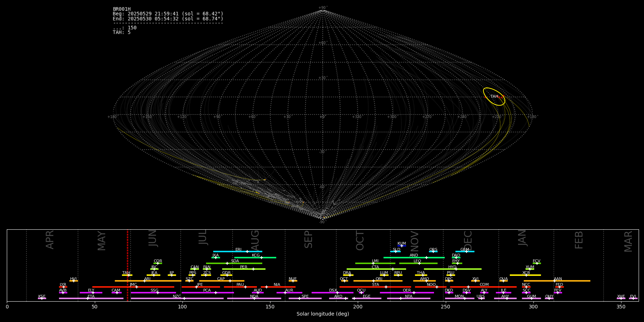Image resolution: width=644 pixels, height=322 pixels.
Task: Select the COR shower label
Action: coord(158,261)
